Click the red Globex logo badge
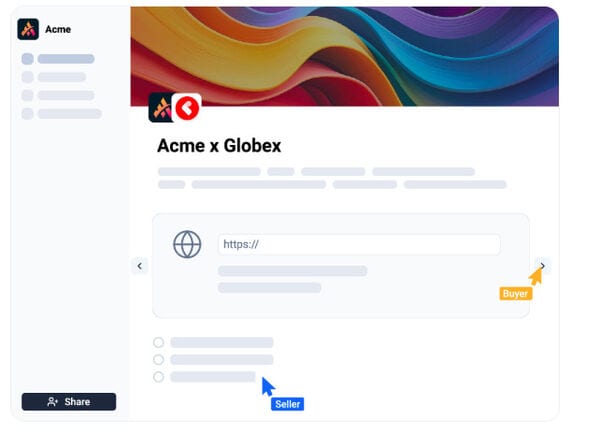600x434 pixels. (x=187, y=108)
